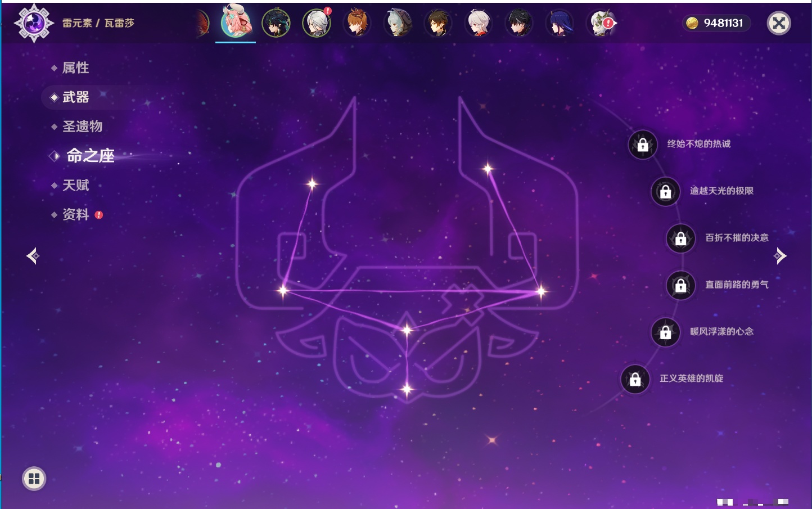Screen dimensions: 812x509
Task: Click the far-left constellation star
Action: point(283,290)
